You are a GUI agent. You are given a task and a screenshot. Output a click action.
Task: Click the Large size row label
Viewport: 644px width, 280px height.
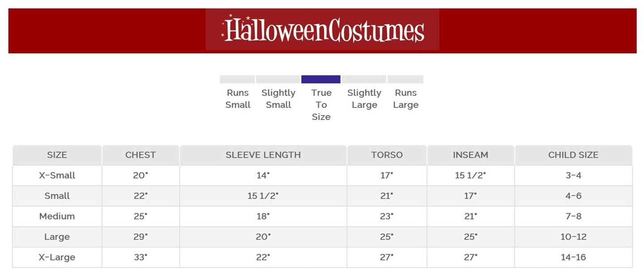point(57,237)
